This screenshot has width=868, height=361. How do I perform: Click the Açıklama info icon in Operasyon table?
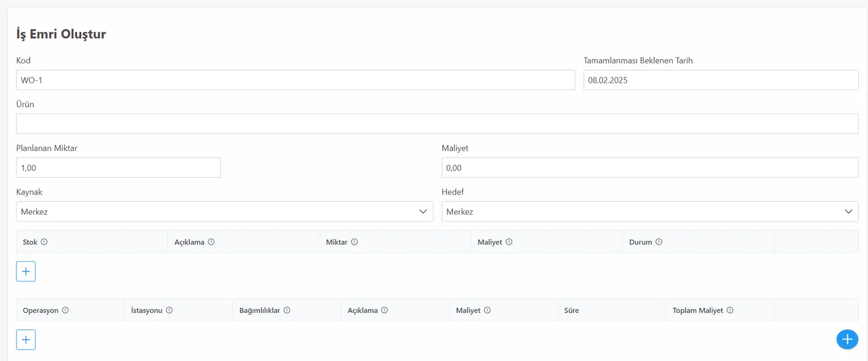[384, 311]
